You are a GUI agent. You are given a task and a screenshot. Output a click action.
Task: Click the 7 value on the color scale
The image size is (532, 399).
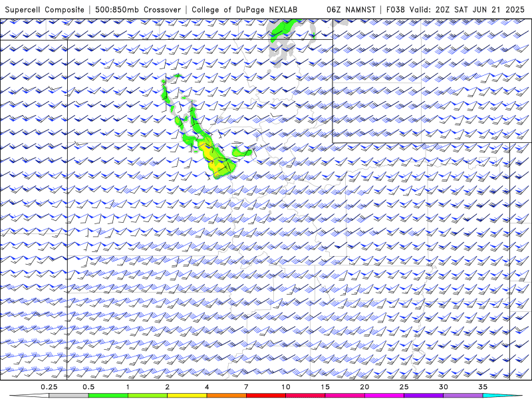click(x=246, y=387)
